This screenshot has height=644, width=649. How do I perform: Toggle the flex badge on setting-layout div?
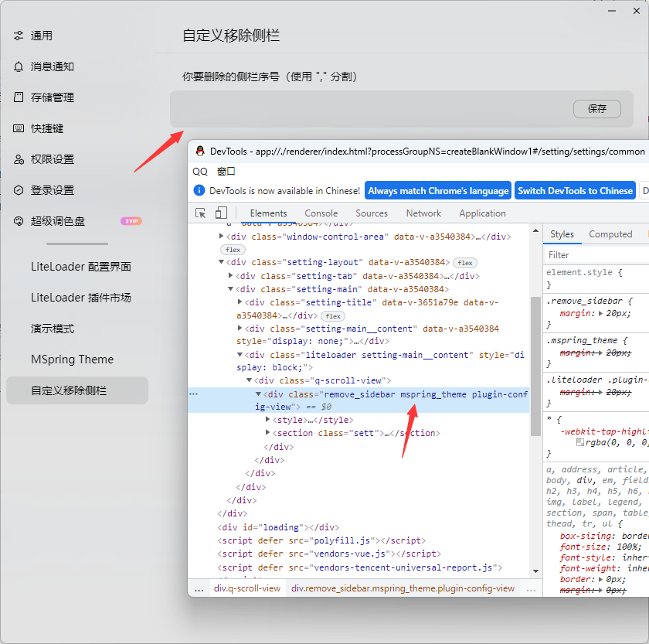tap(464, 262)
